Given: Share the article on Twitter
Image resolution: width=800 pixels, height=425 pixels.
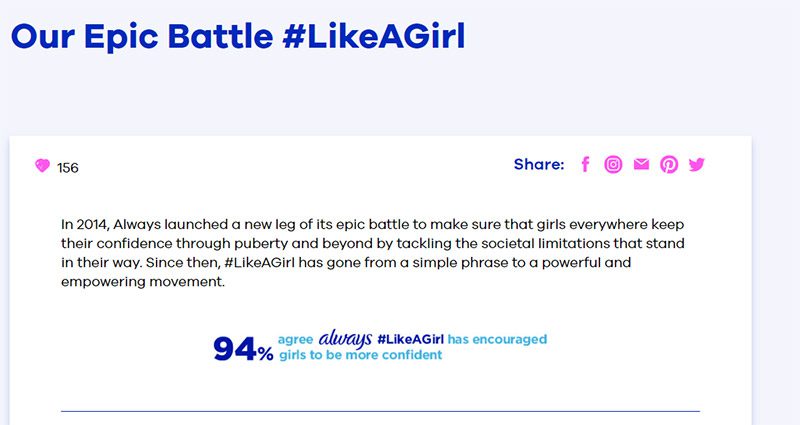Looking at the screenshot, I should [696, 164].
